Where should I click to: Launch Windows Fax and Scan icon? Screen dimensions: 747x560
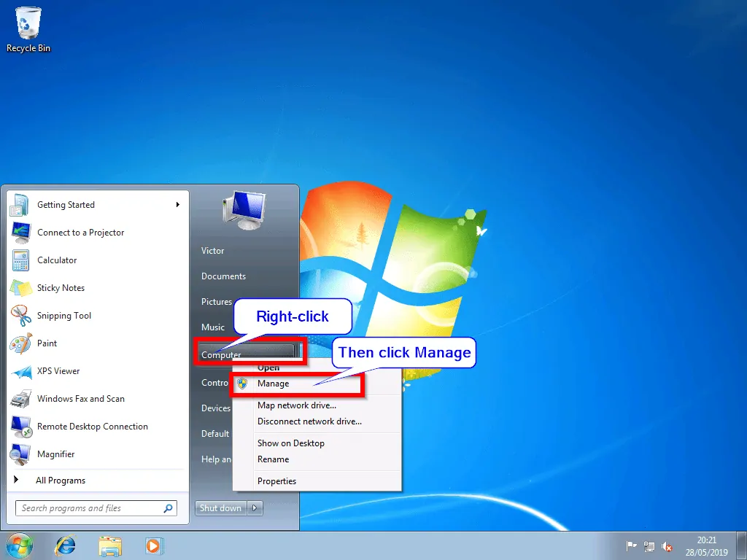[x=20, y=399]
